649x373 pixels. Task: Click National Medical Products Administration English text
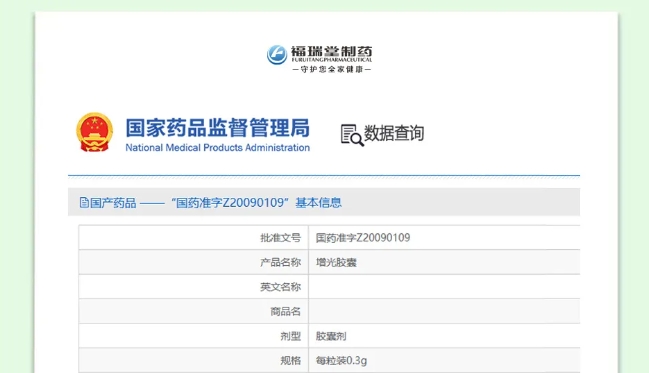point(218,148)
